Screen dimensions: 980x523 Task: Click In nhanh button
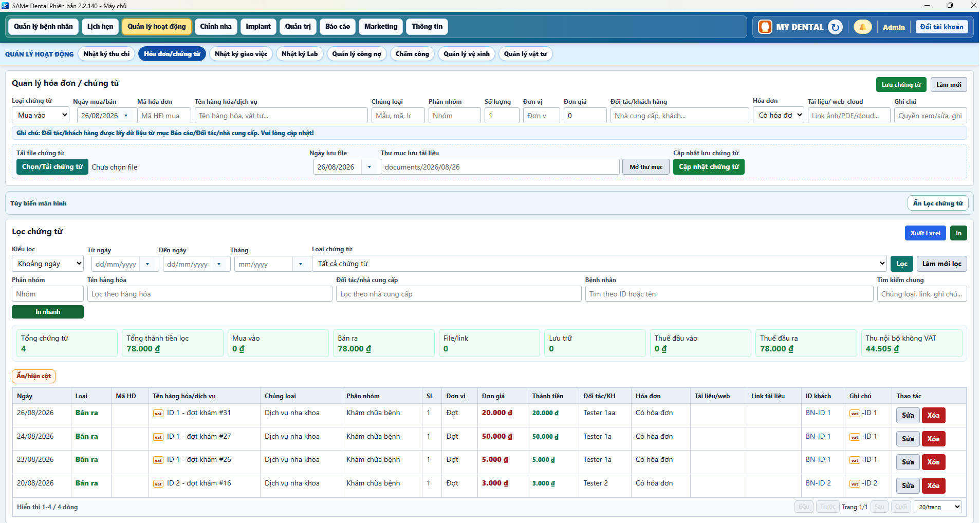pyautogui.click(x=48, y=312)
